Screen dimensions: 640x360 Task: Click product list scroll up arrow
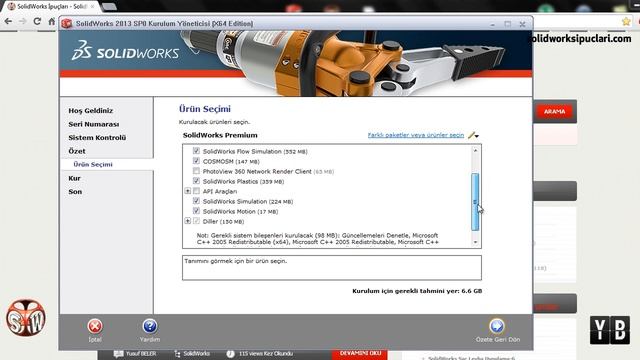[x=475, y=151]
